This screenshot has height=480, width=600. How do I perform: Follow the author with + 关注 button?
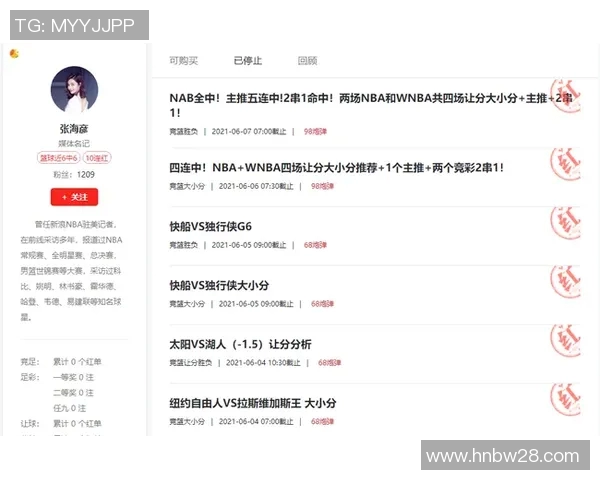click(74, 197)
